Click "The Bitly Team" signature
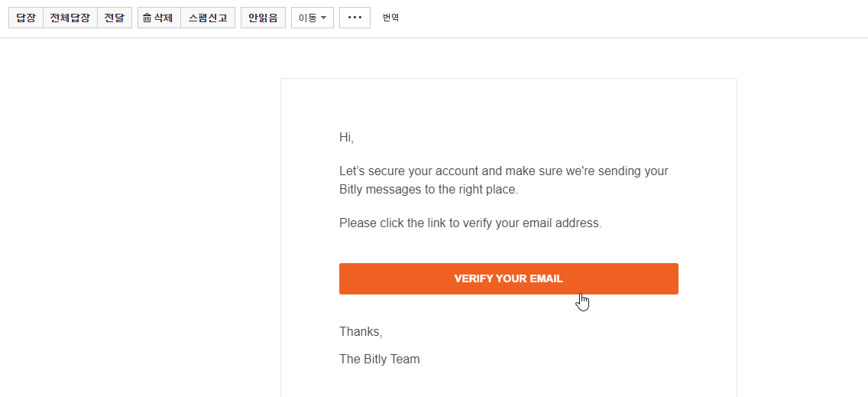Viewport: 868px width, 397px height. pyautogui.click(x=380, y=360)
